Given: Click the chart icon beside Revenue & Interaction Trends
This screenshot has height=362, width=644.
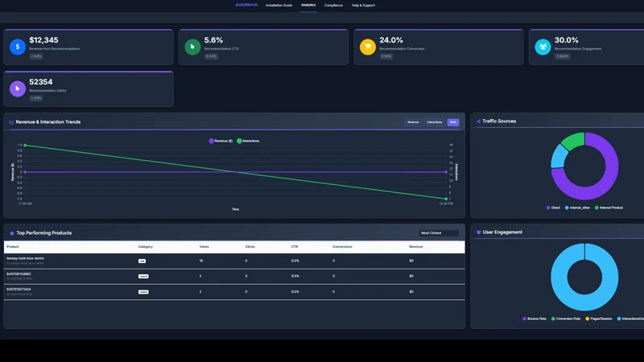Looking at the screenshot, I should 11,122.
